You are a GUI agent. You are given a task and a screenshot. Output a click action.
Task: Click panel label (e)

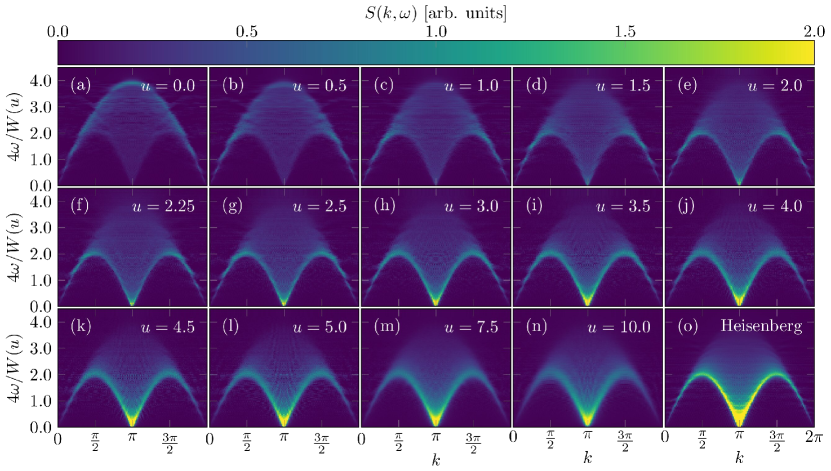pyautogui.click(x=687, y=85)
